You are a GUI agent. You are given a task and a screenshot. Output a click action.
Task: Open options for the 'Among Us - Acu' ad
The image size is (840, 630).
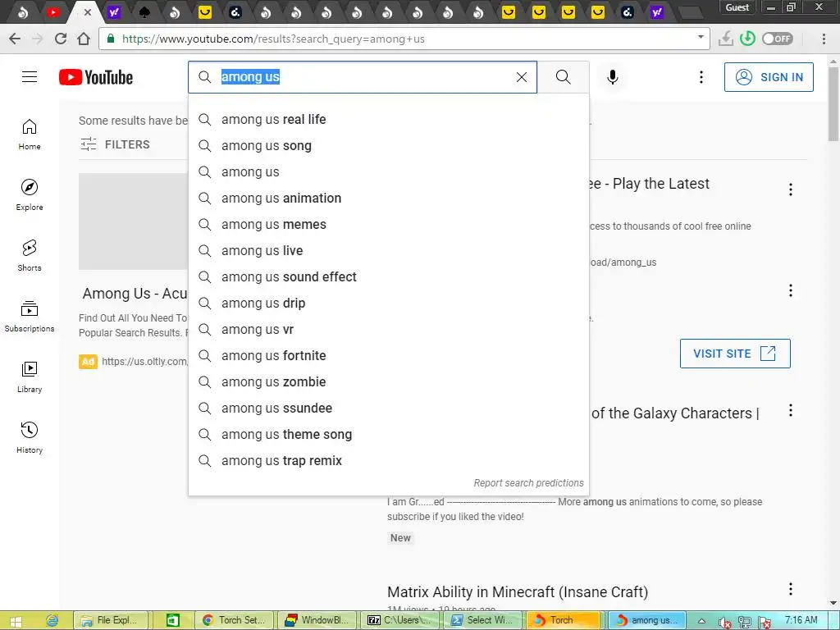pos(790,291)
